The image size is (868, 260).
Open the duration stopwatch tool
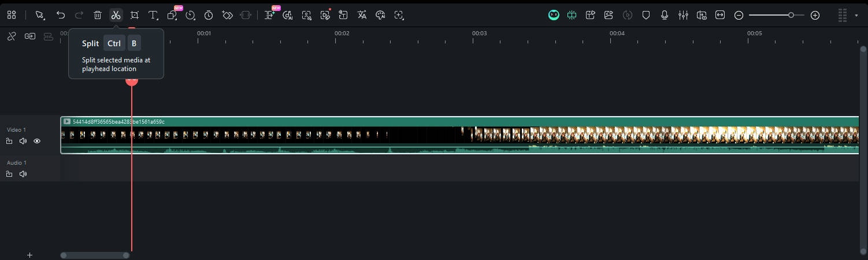click(x=209, y=16)
